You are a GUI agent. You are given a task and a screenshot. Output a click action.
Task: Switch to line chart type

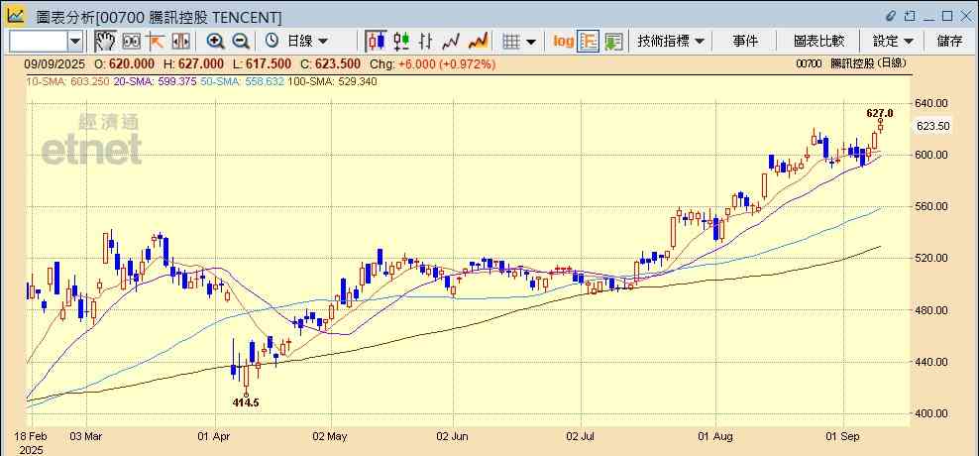[x=451, y=42]
